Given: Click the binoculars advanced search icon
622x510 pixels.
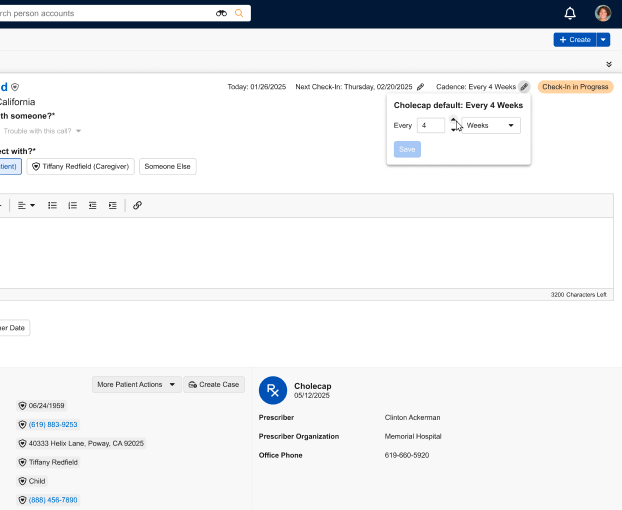Looking at the screenshot, I should tap(221, 14).
